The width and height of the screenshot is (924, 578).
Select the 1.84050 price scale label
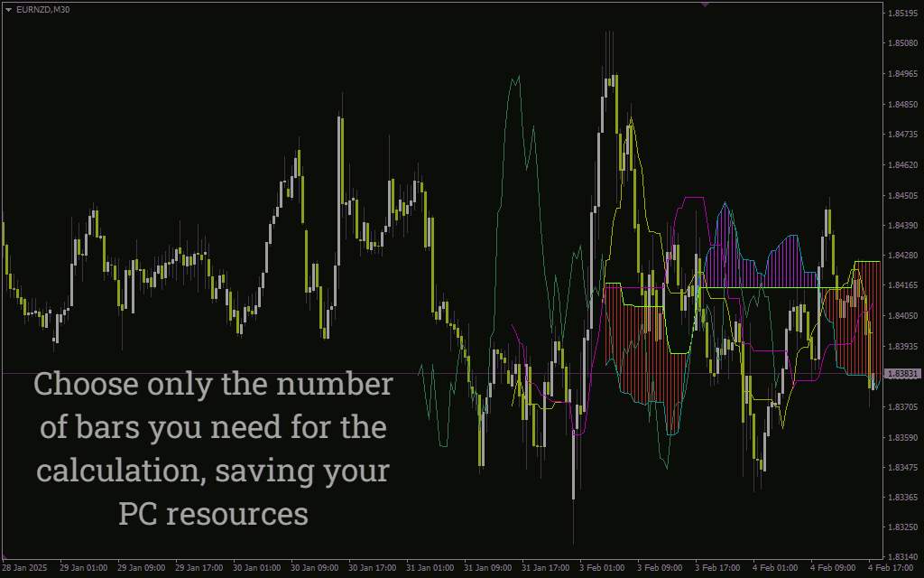point(902,316)
